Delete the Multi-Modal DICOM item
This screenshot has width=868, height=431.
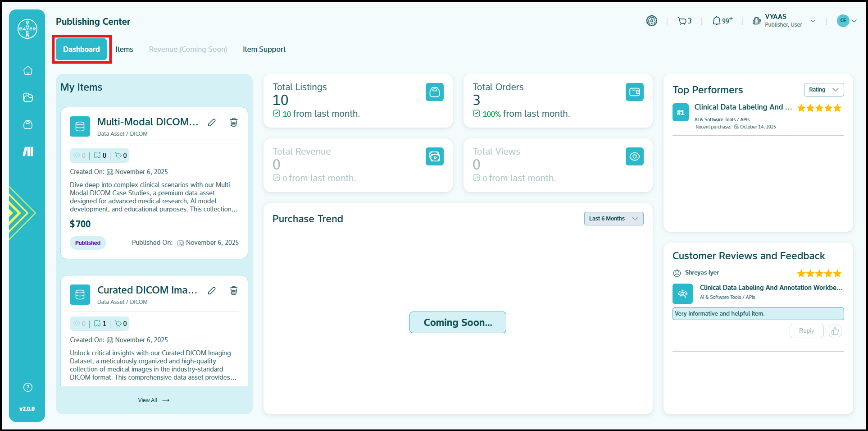pos(234,122)
